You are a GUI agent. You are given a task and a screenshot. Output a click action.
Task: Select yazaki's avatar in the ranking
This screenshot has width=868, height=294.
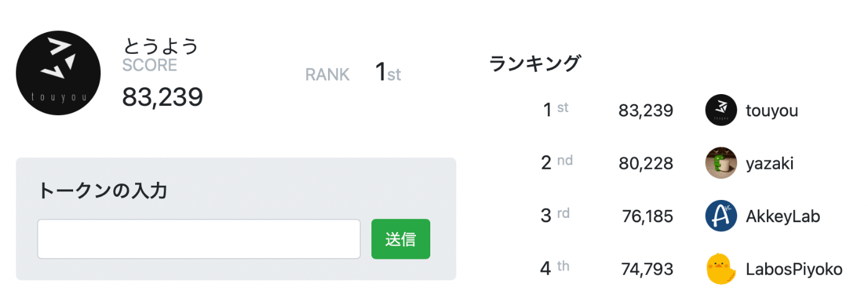click(x=721, y=163)
